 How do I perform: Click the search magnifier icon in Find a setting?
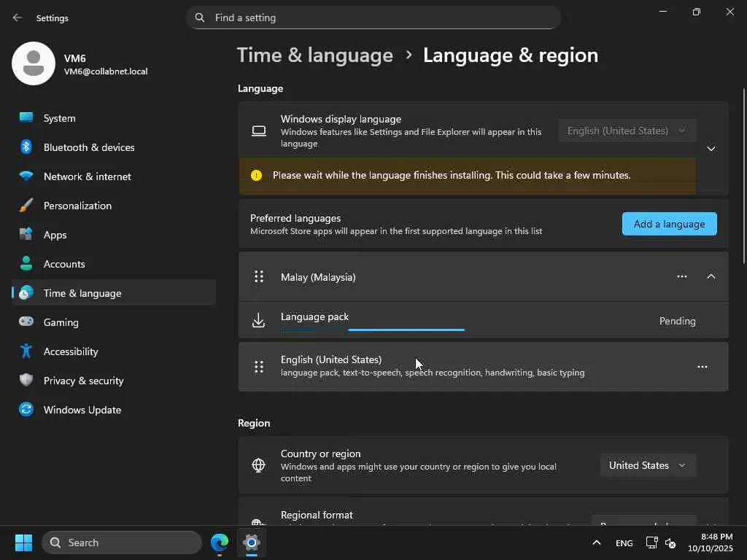[x=200, y=17]
